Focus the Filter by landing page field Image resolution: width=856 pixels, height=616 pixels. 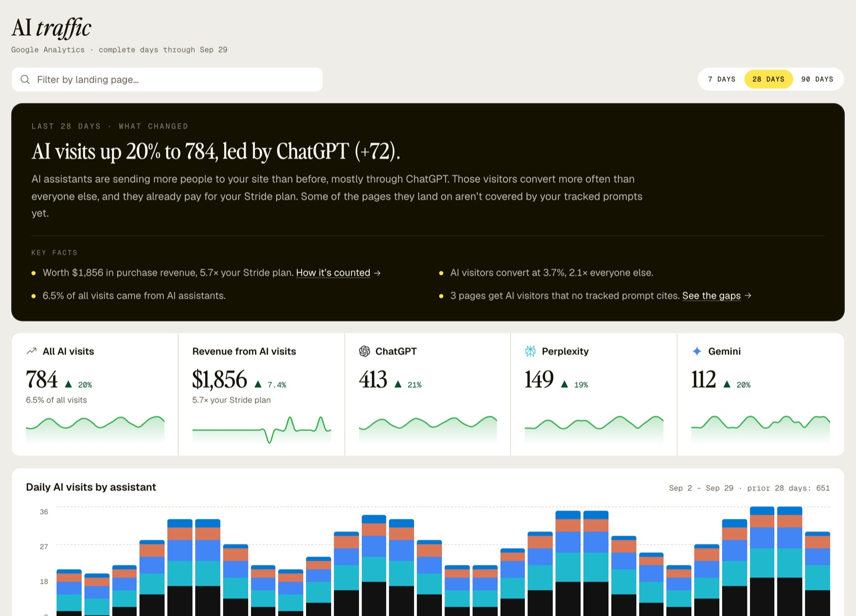pos(167,80)
